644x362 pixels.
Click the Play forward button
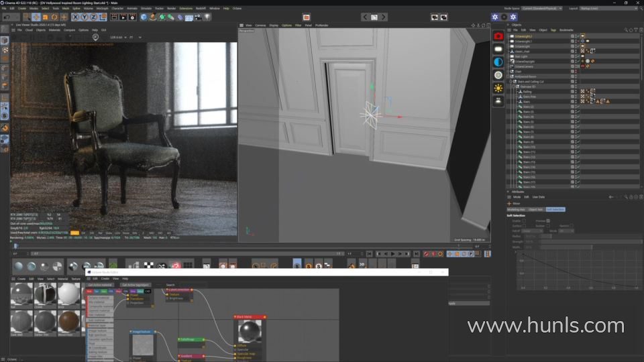(392, 254)
